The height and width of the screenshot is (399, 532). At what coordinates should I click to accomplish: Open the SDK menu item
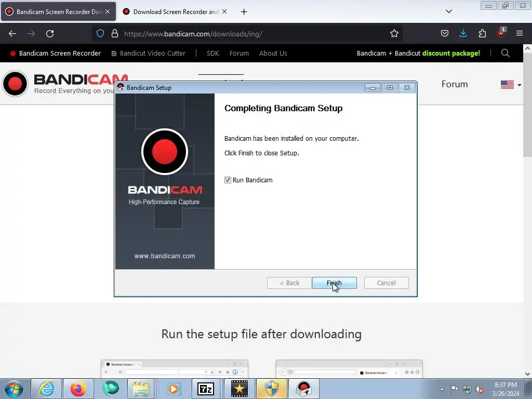coord(212,54)
